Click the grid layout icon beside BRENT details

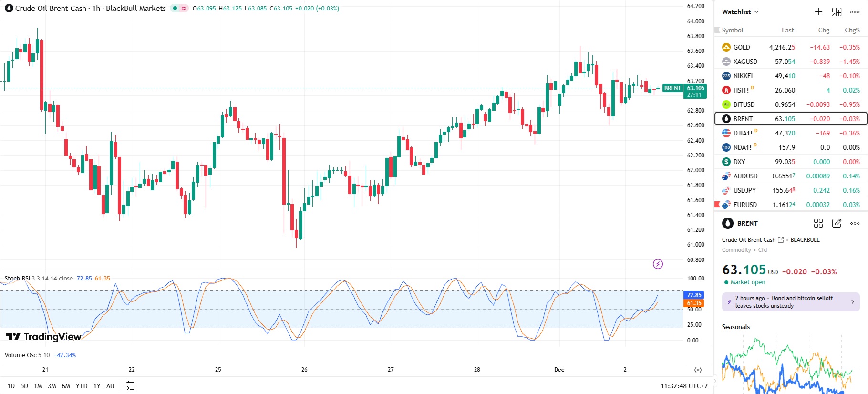818,223
